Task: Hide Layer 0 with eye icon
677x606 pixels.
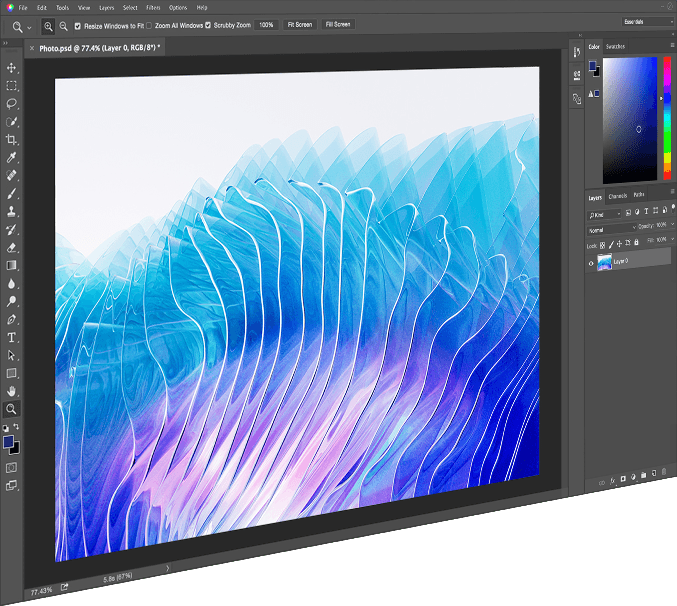Action: pyautogui.click(x=591, y=263)
